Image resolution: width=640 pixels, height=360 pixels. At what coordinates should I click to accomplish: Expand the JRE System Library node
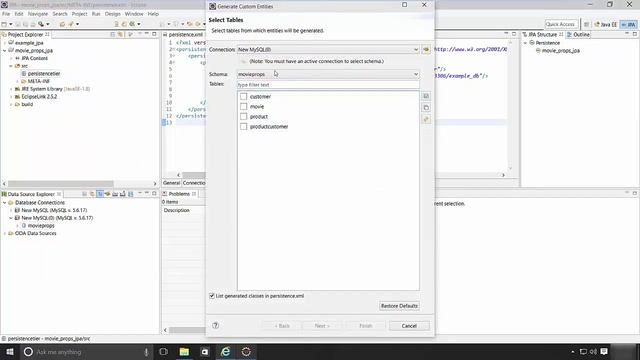point(11,89)
